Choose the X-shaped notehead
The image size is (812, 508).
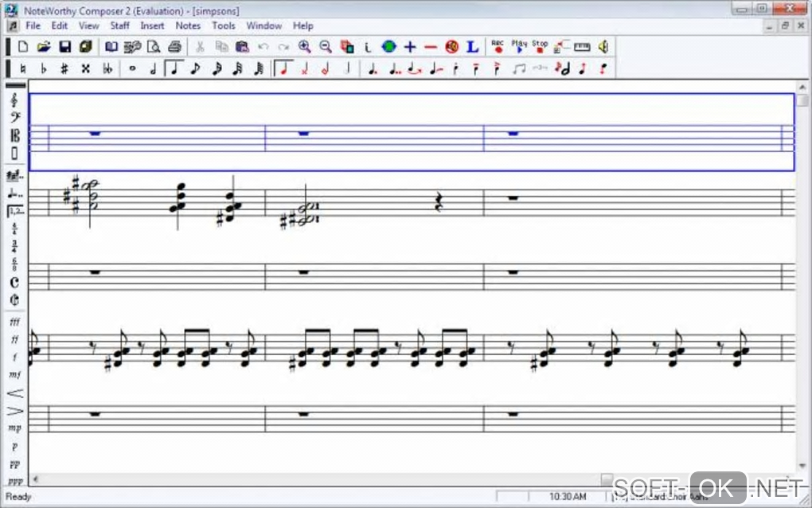pyautogui.click(x=304, y=68)
